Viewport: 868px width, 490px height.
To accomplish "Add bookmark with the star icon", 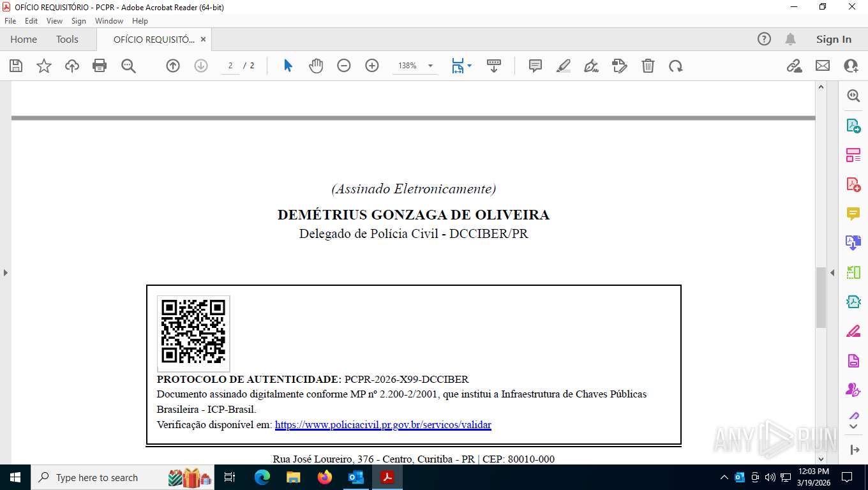I will coord(44,66).
